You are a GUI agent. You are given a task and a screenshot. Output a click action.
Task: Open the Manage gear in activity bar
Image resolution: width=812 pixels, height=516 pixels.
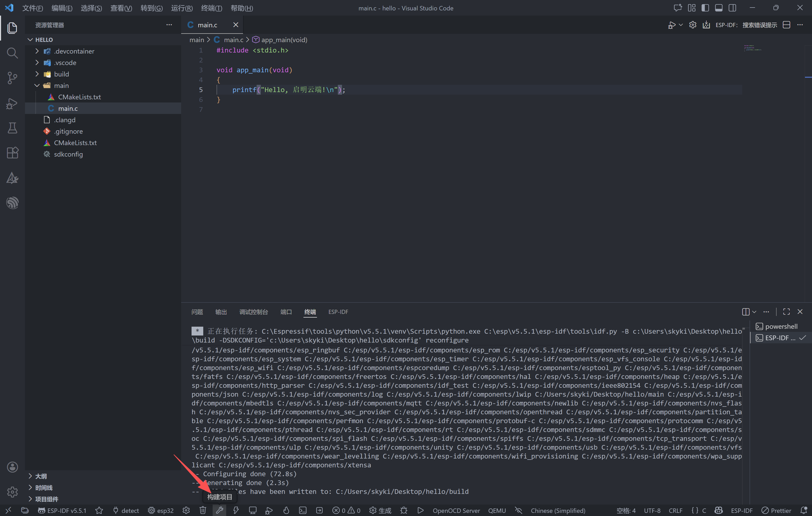[x=12, y=492]
